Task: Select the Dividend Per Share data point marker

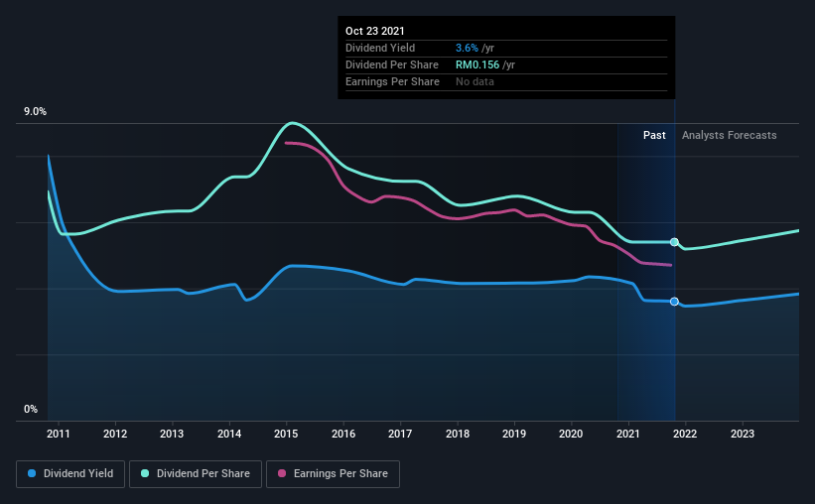Action: coord(674,242)
